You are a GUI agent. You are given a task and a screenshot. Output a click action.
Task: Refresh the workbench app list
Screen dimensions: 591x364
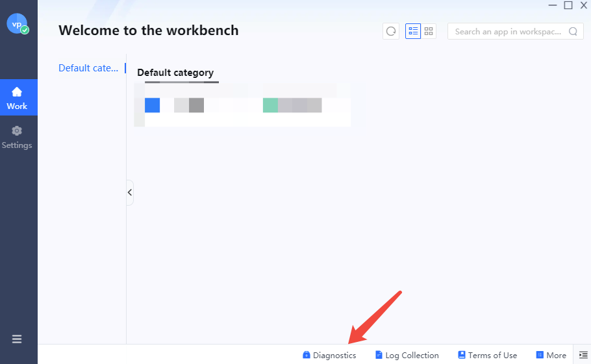tap(391, 31)
